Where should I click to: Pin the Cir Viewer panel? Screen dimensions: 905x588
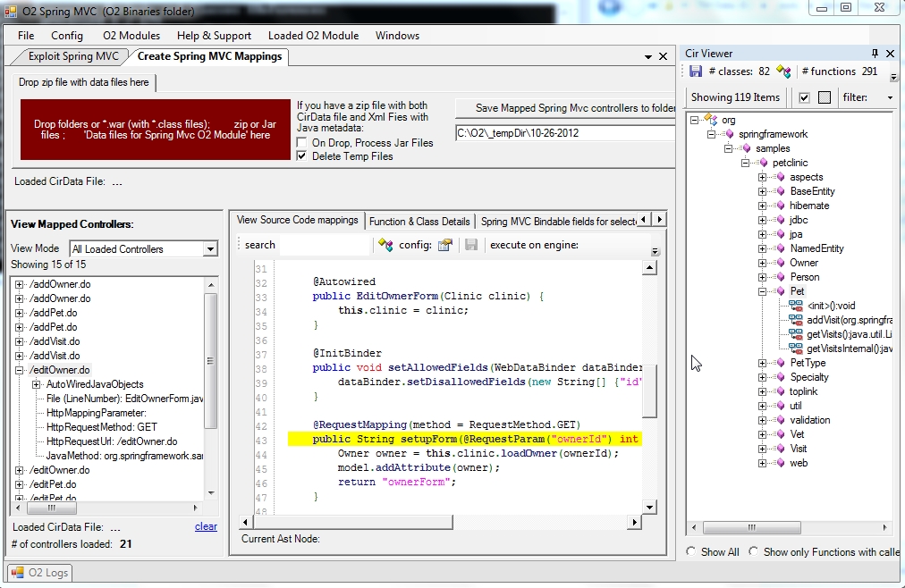tap(875, 54)
